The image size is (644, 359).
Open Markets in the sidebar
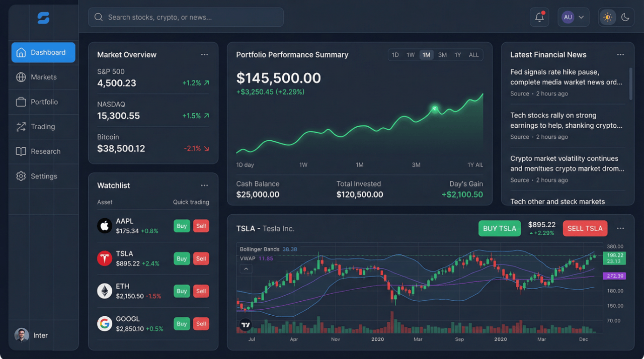pyautogui.click(x=43, y=77)
